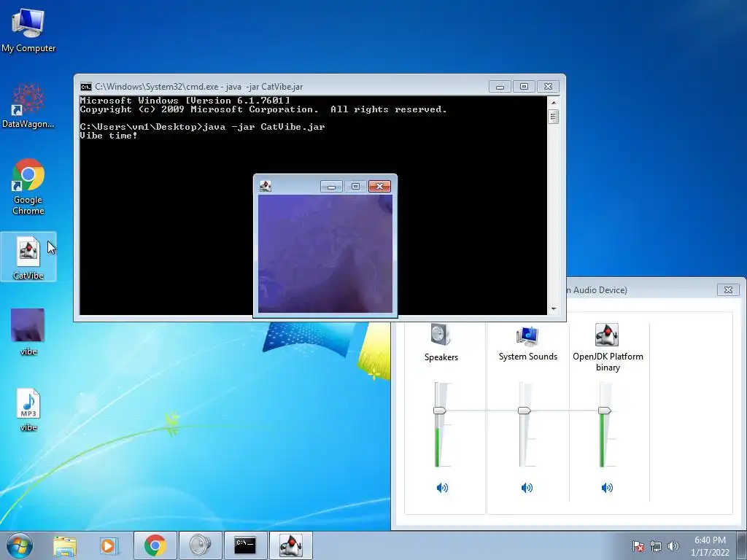The height and width of the screenshot is (560, 747).
Task: Open the Windows Start orb
Action: [20, 545]
